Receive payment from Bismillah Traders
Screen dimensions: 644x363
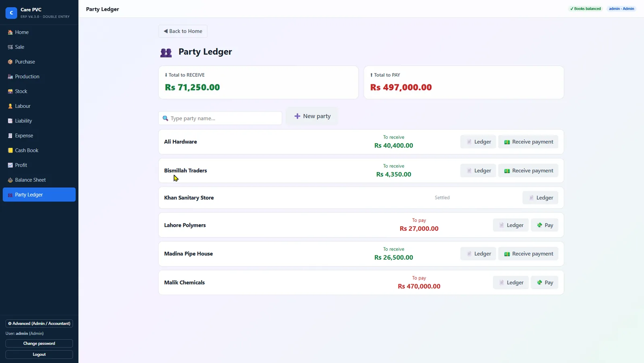click(x=528, y=171)
